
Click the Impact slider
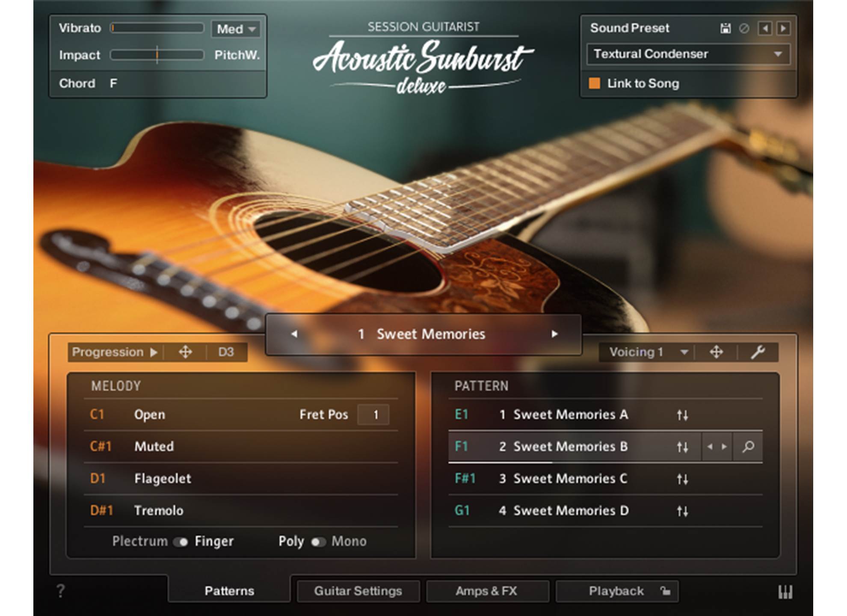[157, 55]
